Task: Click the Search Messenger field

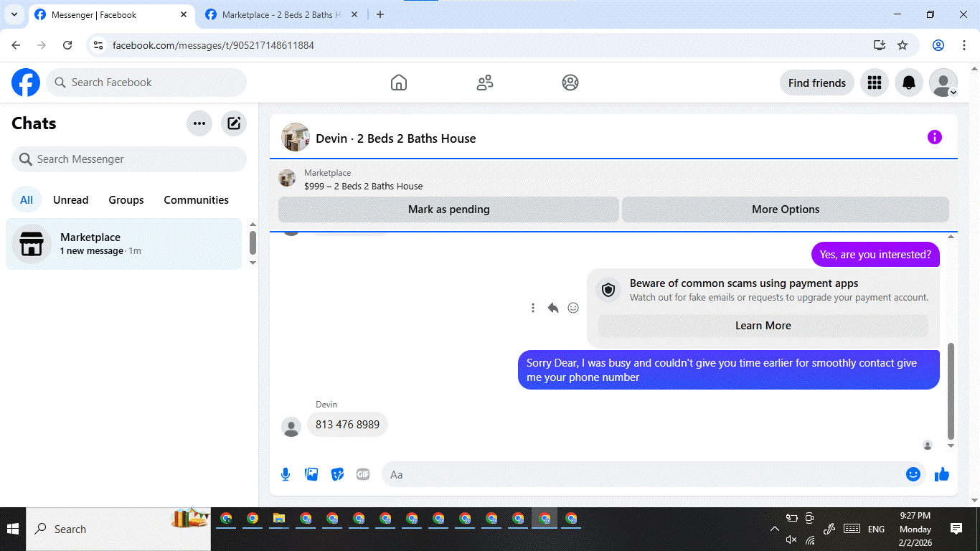Action: [129, 159]
